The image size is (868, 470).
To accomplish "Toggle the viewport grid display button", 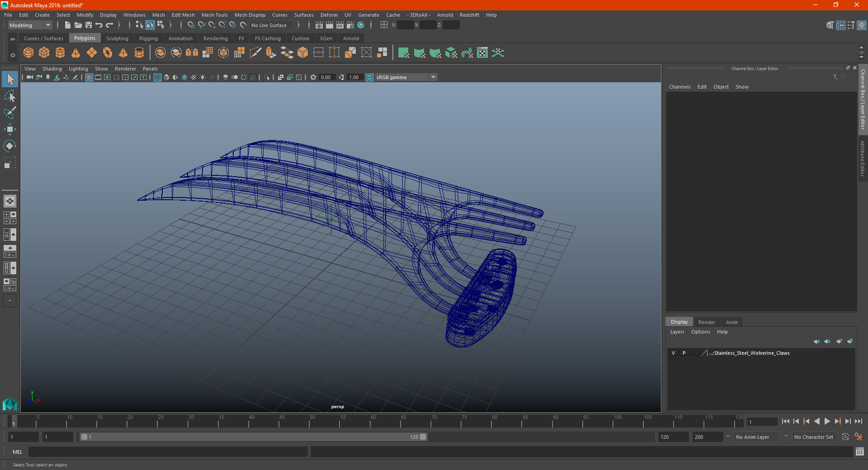I will [x=89, y=77].
